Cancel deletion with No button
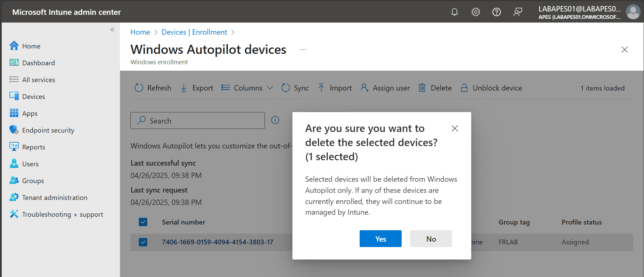Screen dimensions: 644x277 coord(431,239)
